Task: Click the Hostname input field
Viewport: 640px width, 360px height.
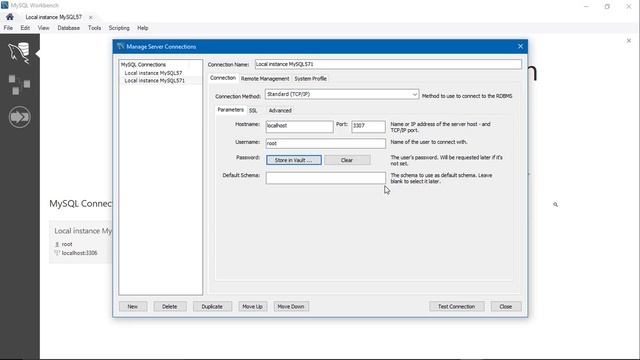Action: pyautogui.click(x=299, y=126)
